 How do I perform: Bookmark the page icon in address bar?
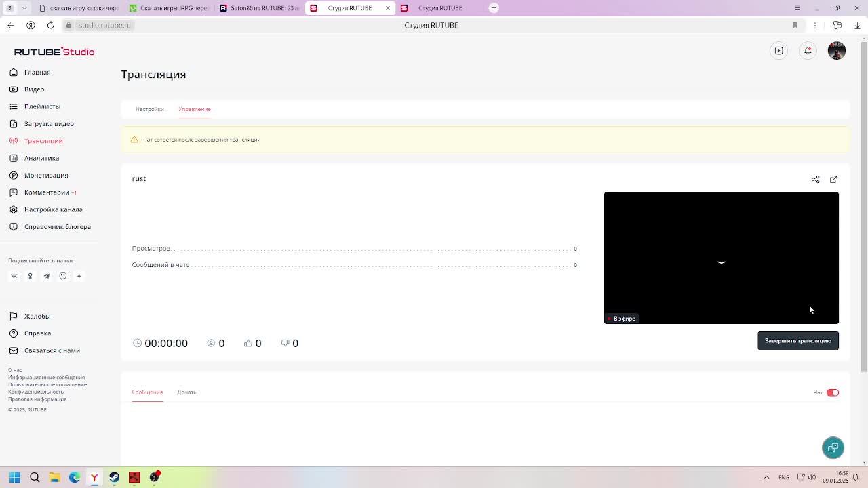coord(795,25)
